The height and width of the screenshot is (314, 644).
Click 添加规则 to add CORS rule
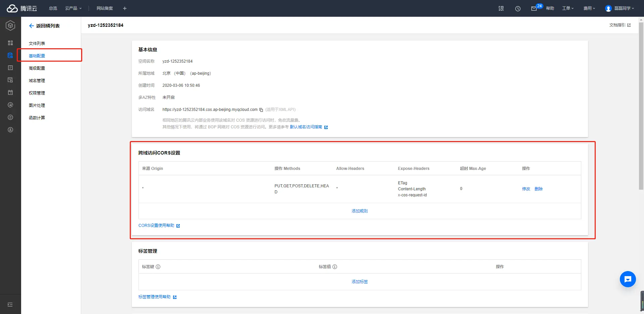click(x=360, y=211)
